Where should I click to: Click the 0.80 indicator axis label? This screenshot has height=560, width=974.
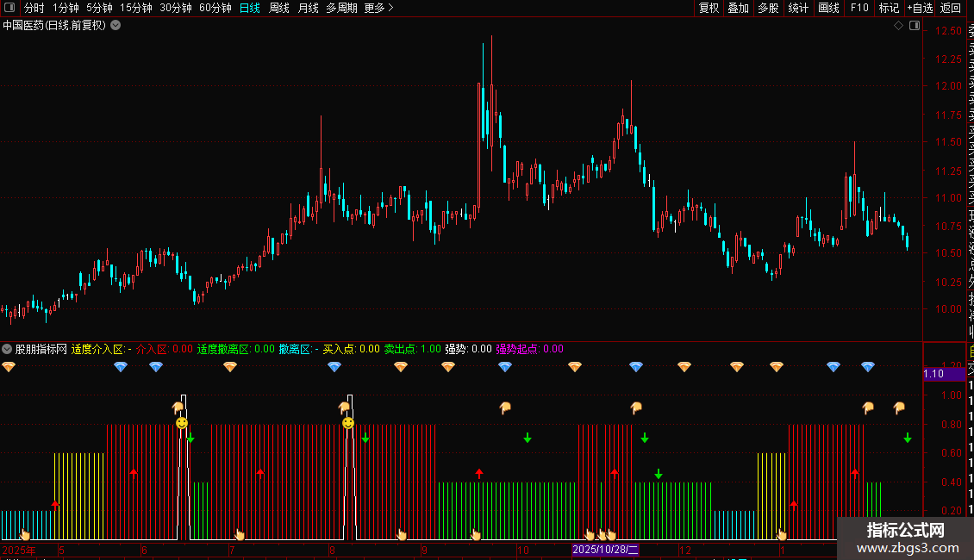click(x=952, y=425)
